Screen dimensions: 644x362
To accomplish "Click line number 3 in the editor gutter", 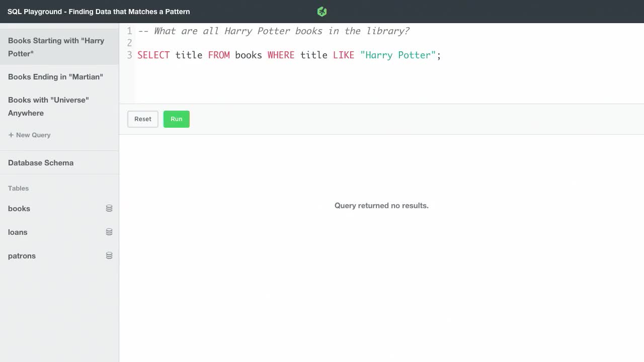I will pyautogui.click(x=129, y=55).
